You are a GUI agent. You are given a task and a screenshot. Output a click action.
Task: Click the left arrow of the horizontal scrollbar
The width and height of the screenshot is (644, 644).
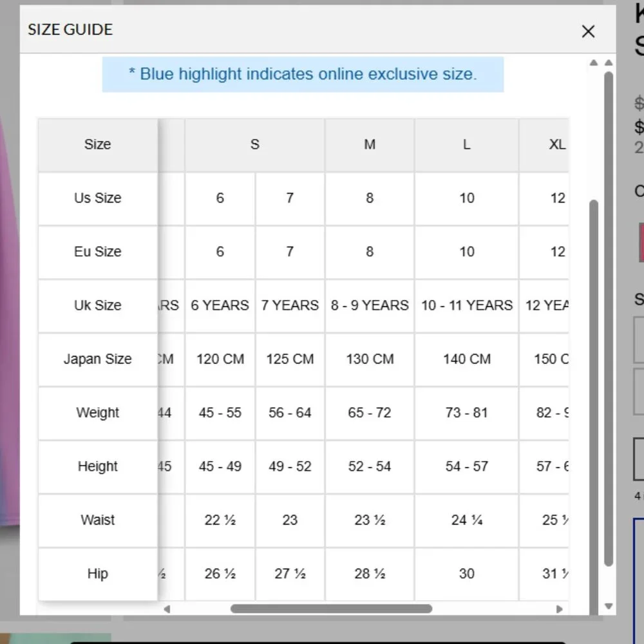tap(167, 609)
